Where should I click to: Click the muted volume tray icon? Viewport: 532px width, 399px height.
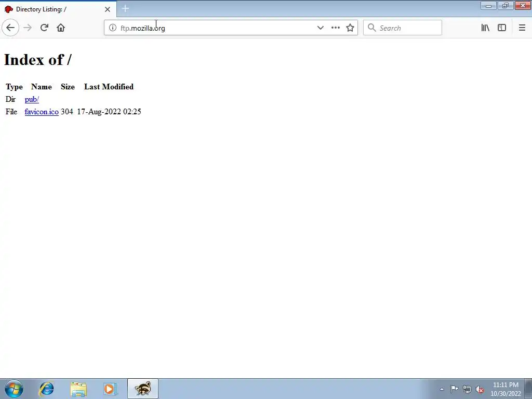click(480, 389)
